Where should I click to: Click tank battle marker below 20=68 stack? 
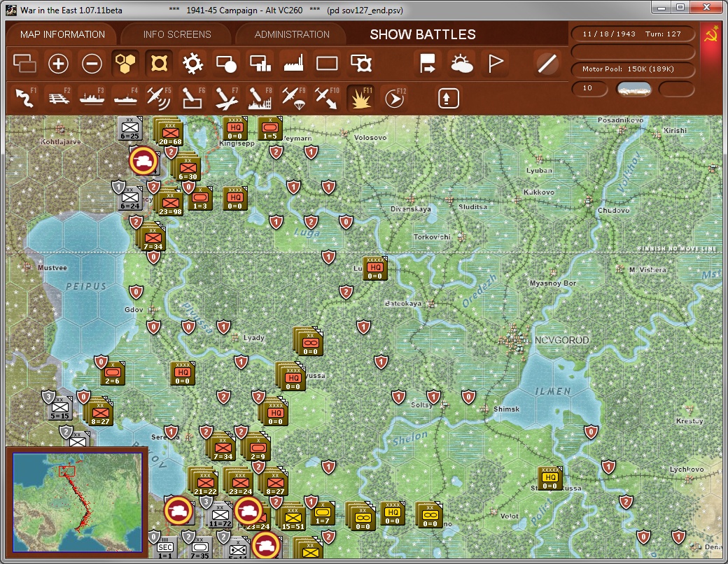tap(143, 161)
